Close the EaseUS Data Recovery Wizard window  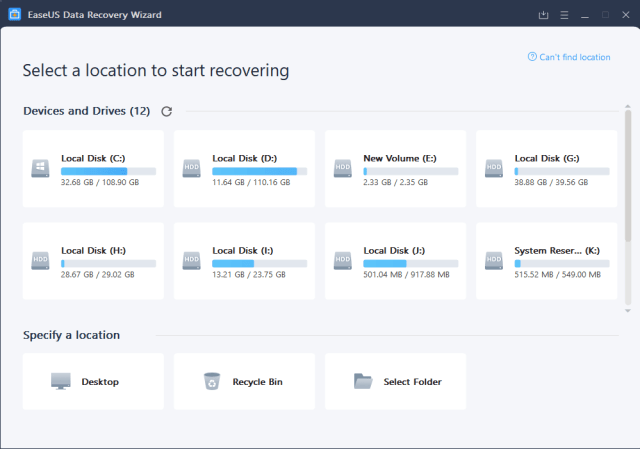coord(626,15)
